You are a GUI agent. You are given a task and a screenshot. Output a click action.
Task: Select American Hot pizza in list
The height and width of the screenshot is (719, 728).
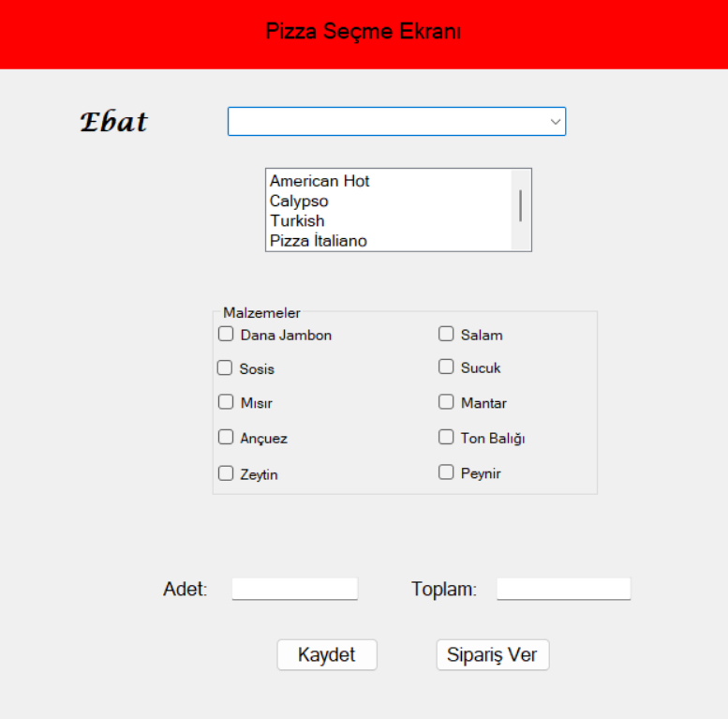click(319, 181)
